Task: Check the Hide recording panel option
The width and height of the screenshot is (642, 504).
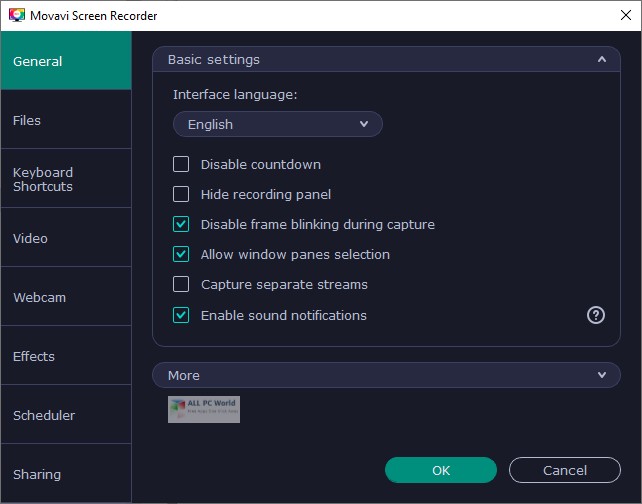Action: 181,194
